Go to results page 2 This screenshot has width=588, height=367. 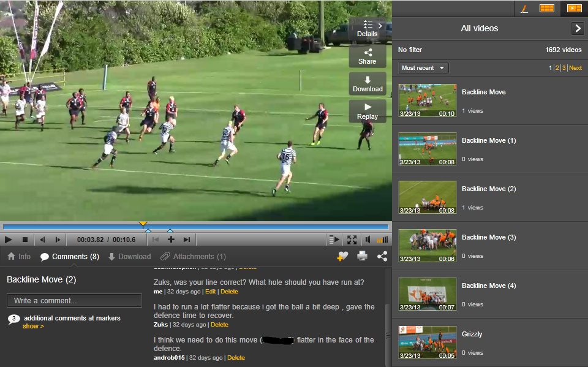tap(557, 68)
